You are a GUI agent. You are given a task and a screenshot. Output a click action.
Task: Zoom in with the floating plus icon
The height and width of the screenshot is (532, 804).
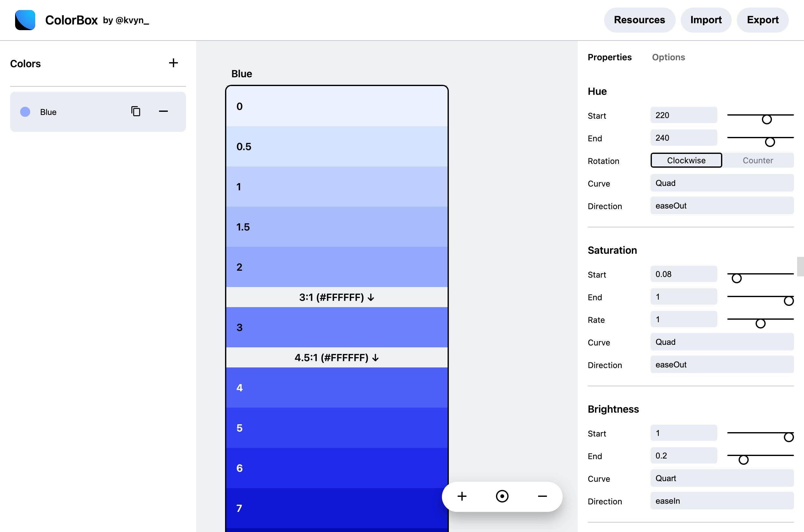pos(462,497)
